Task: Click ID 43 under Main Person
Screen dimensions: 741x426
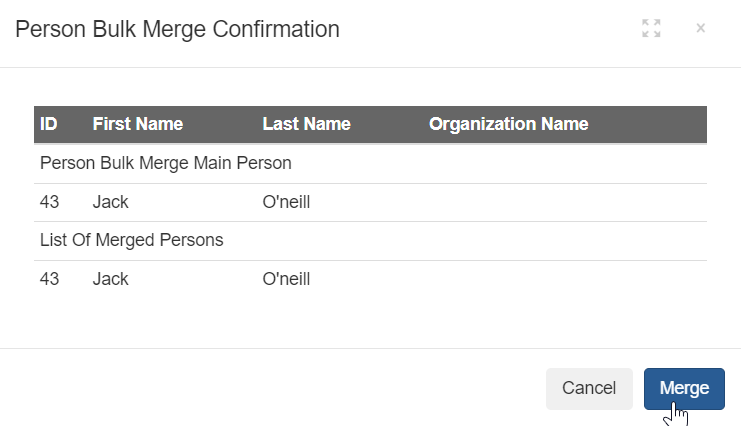Action: (50, 202)
